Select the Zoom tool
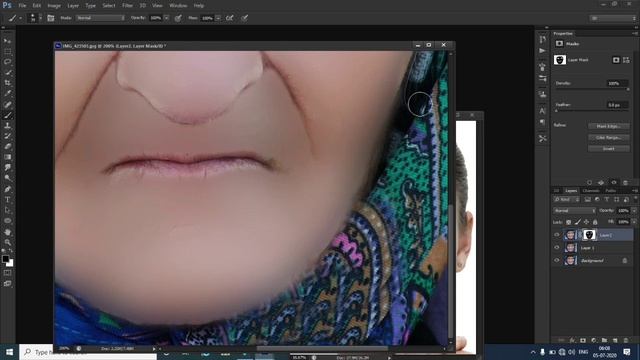 tap(7, 242)
